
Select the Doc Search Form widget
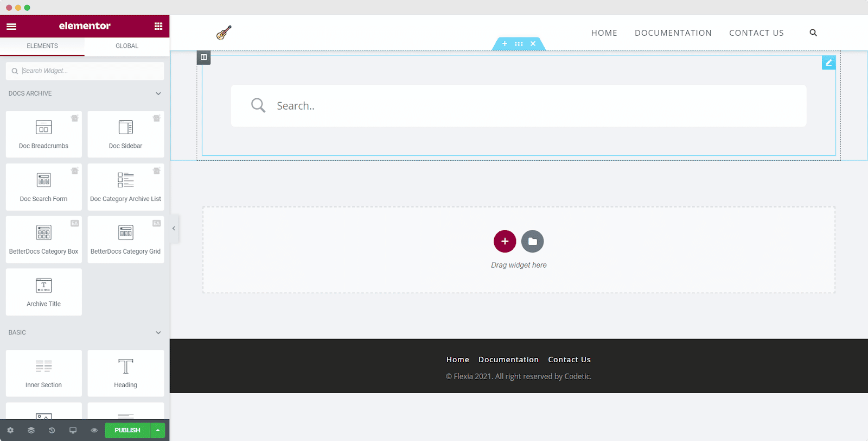[44, 187]
